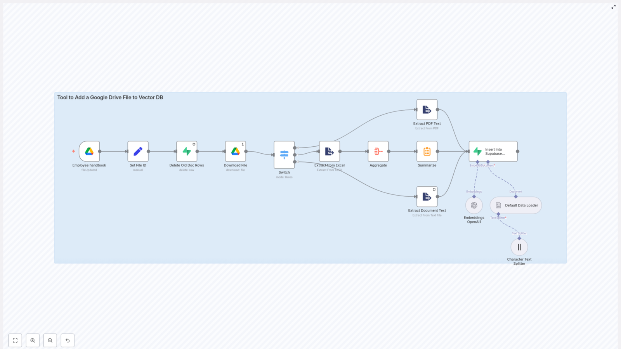The image size is (621, 364).
Task: Select the Aggregate node
Action: (378, 151)
